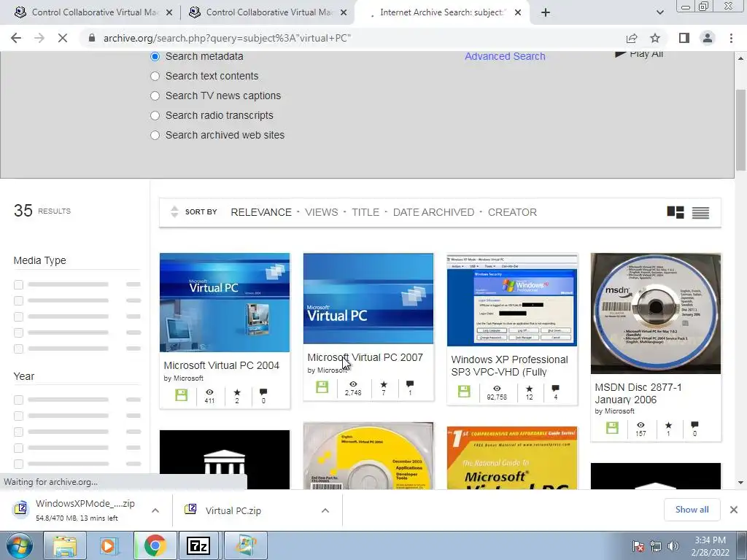
Task: Stop loading the page
Action: [x=63, y=38]
